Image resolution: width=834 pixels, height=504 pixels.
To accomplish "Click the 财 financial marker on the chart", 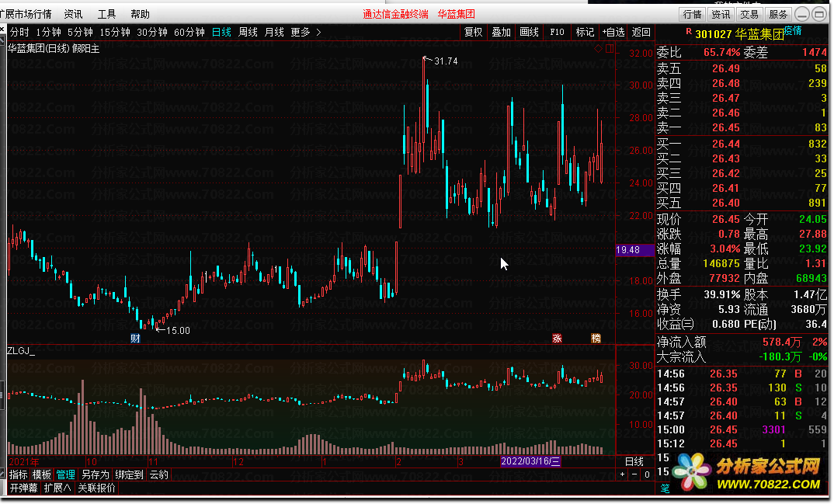I will point(135,338).
